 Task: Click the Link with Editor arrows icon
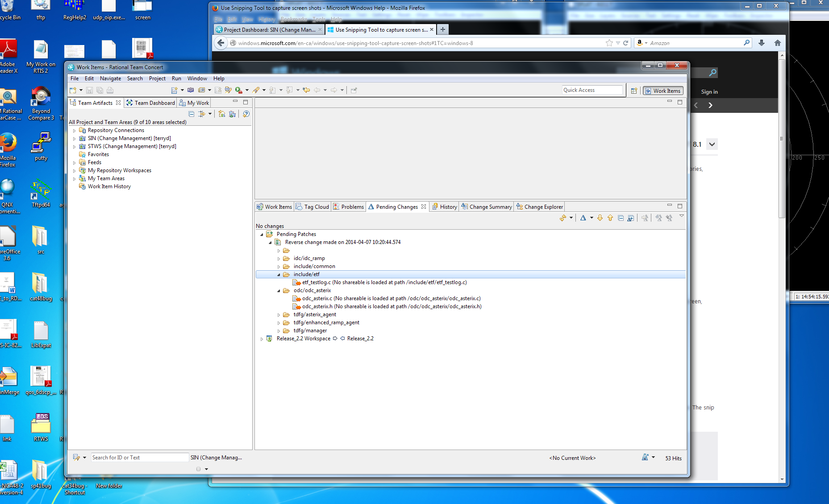click(201, 114)
